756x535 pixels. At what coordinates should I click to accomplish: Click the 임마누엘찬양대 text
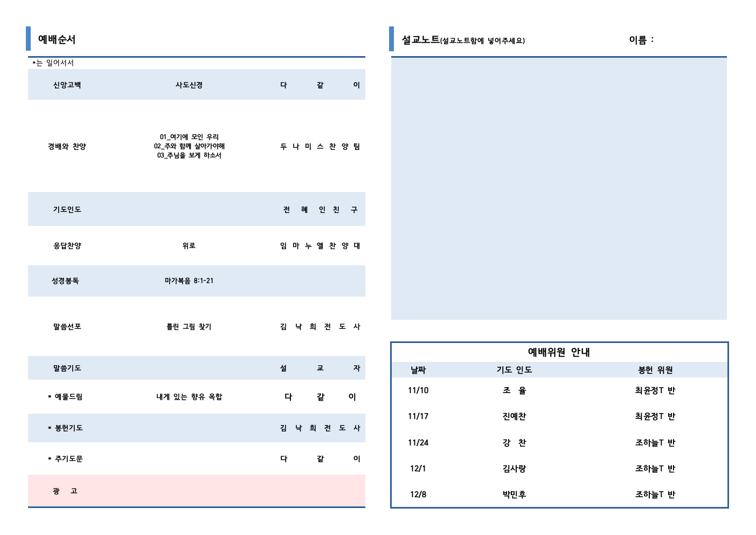(320, 245)
